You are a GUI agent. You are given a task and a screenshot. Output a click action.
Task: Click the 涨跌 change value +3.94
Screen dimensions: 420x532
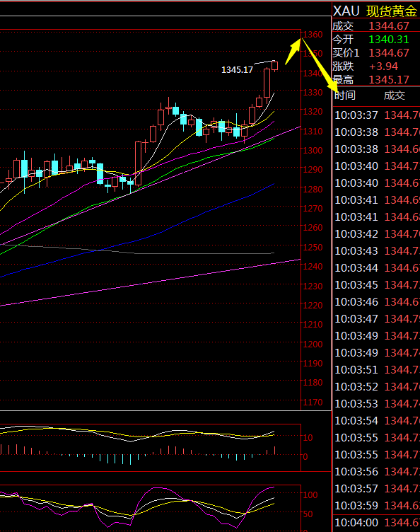pyautogui.click(x=383, y=66)
